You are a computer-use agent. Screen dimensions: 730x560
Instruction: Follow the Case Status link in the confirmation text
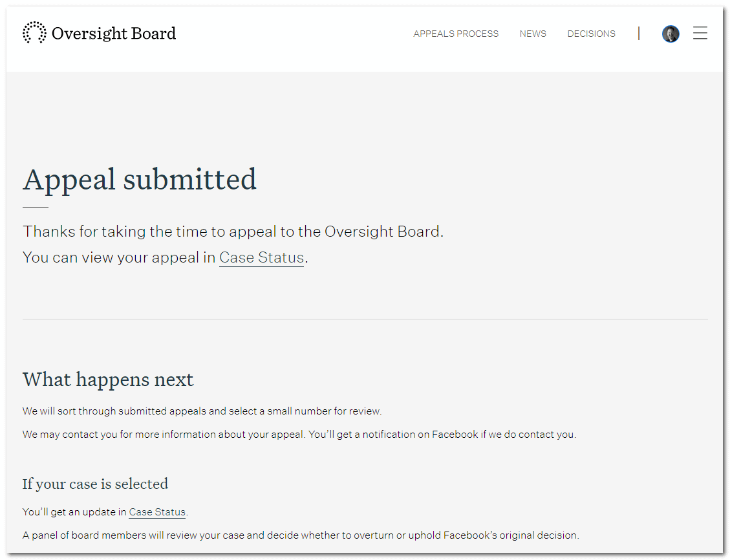click(261, 257)
